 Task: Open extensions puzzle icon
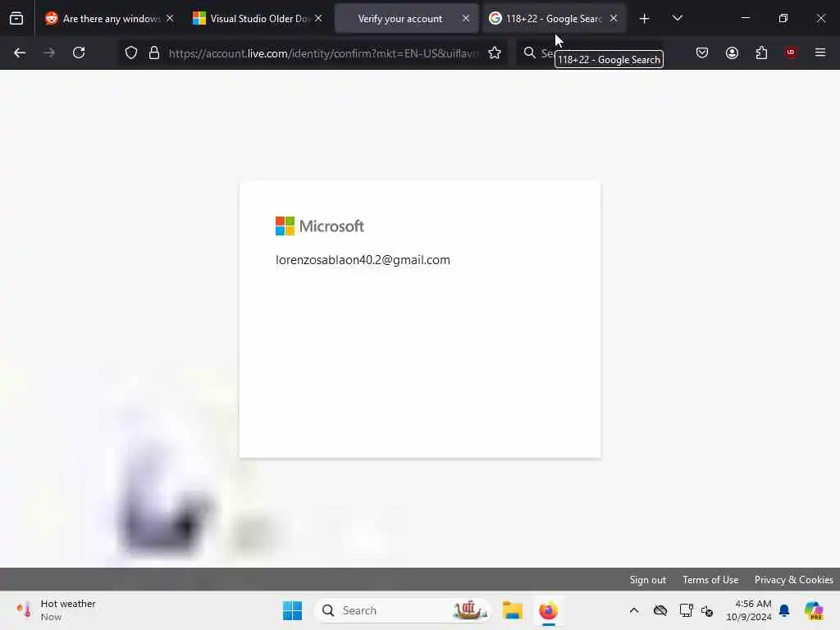(x=761, y=52)
